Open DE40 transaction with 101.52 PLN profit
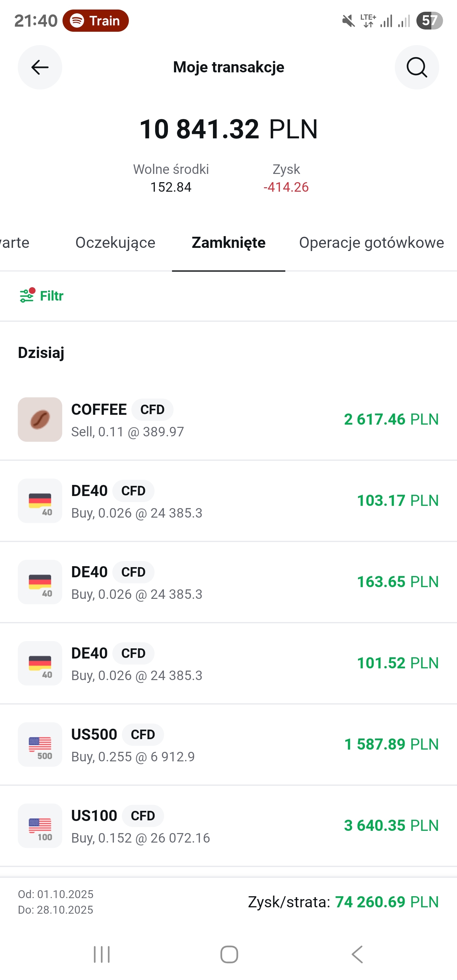The width and height of the screenshot is (457, 980). coord(228,664)
